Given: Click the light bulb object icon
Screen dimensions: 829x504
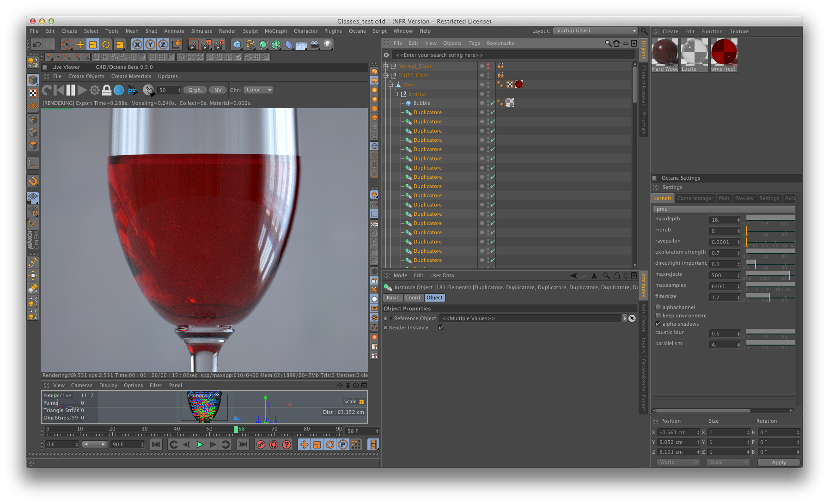Looking at the screenshot, I should coord(328,44).
